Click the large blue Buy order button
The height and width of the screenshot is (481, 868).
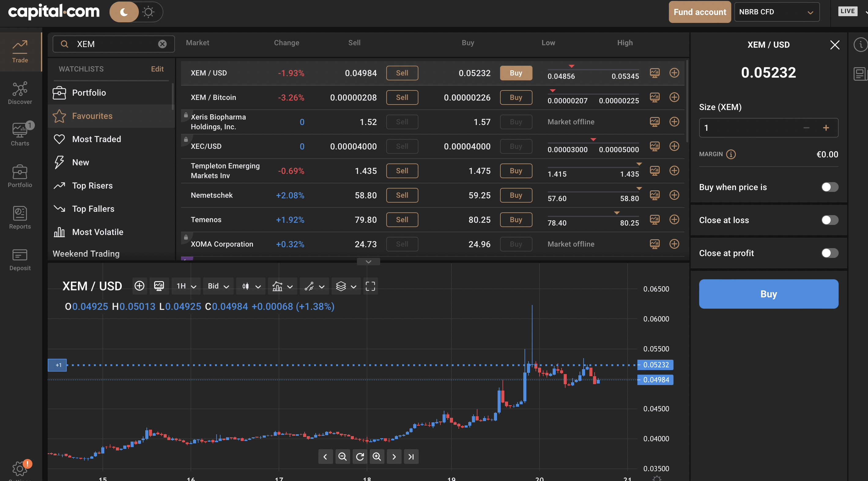768,294
